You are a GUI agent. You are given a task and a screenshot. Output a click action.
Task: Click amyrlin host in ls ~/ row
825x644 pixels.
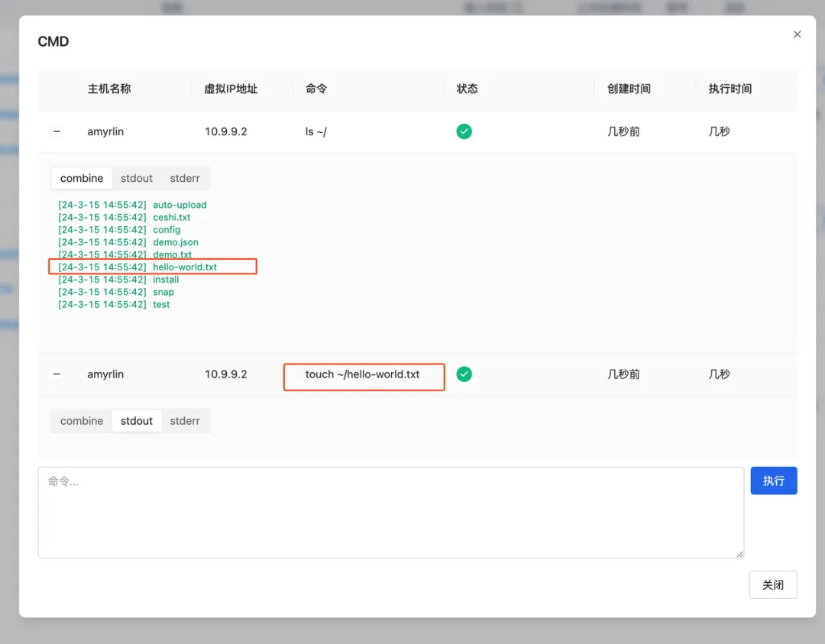pos(105,131)
